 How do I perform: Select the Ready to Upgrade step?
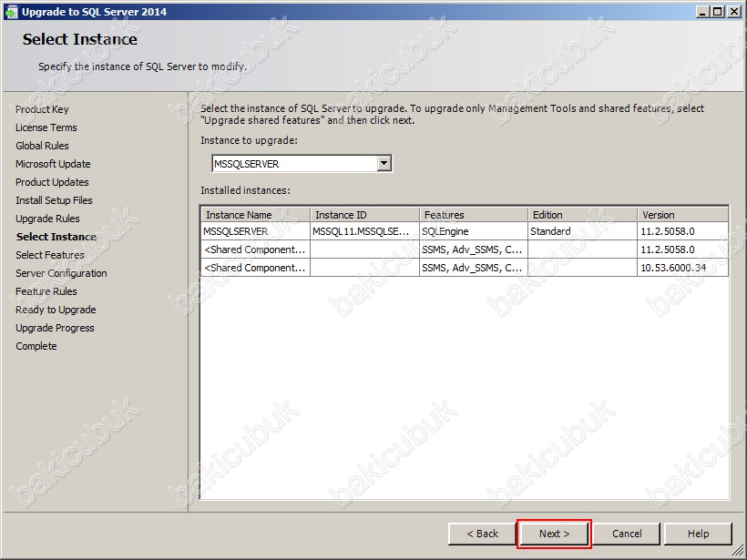56,310
